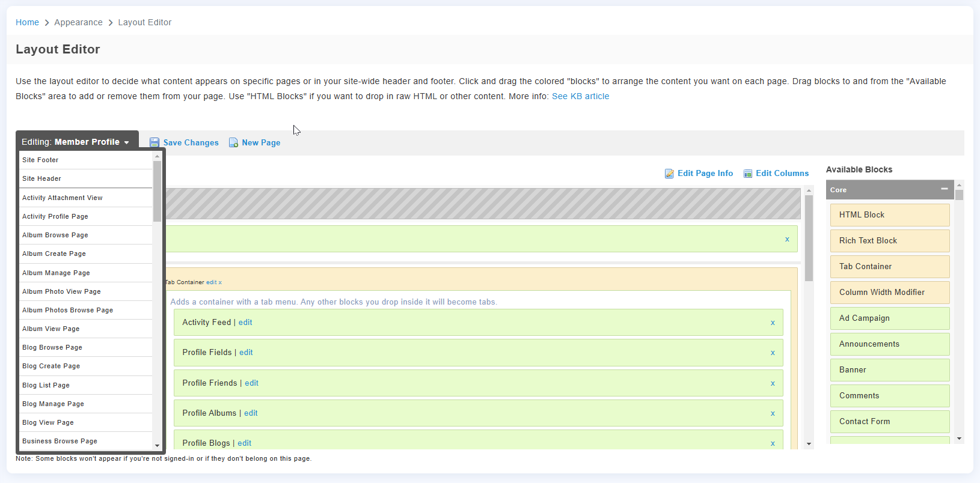Select Site Header from page list
The width and height of the screenshot is (980, 483).
pos(85,178)
